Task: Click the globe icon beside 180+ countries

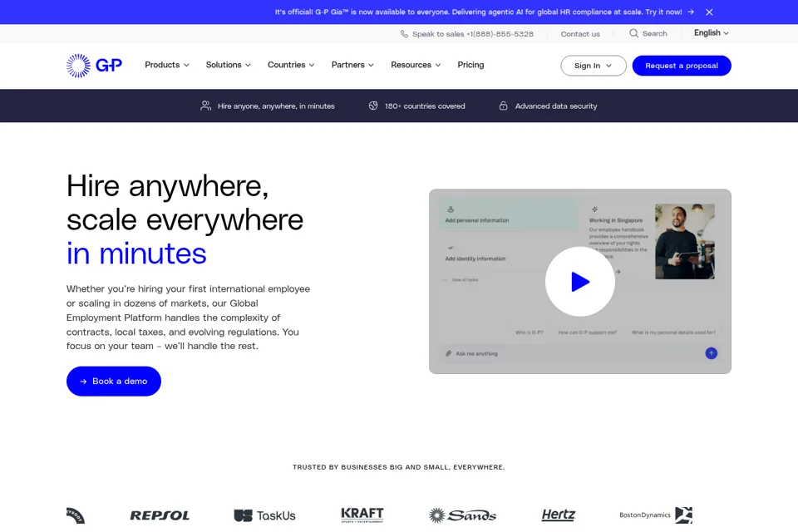Action: click(373, 106)
